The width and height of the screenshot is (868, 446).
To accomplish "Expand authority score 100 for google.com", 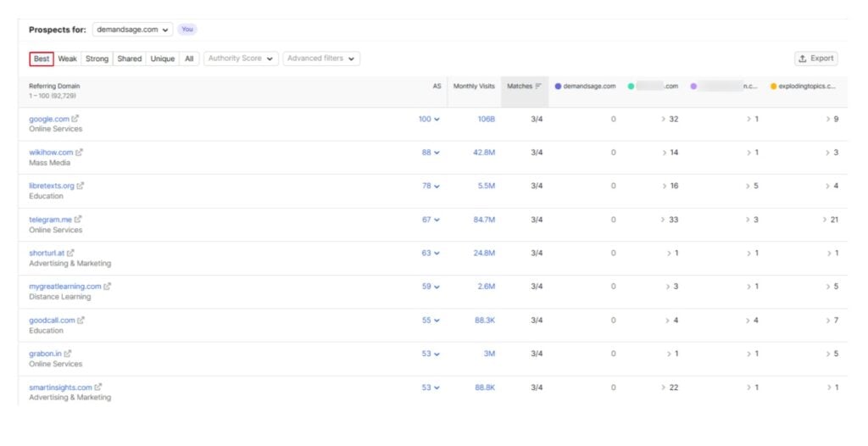I will pos(429,119).
